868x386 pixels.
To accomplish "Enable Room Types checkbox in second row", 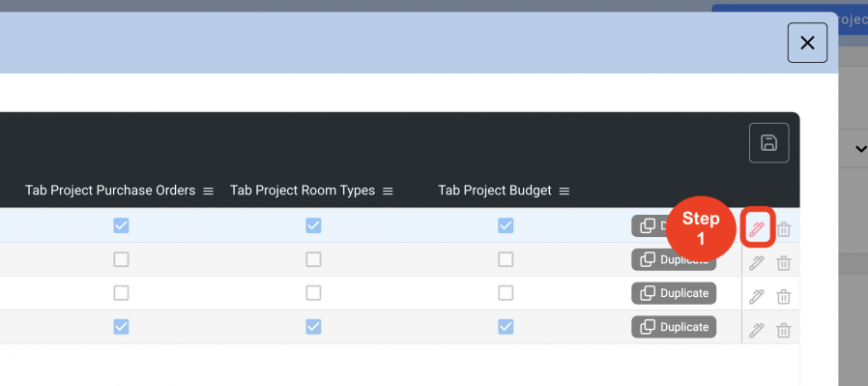I will [313, 259].
